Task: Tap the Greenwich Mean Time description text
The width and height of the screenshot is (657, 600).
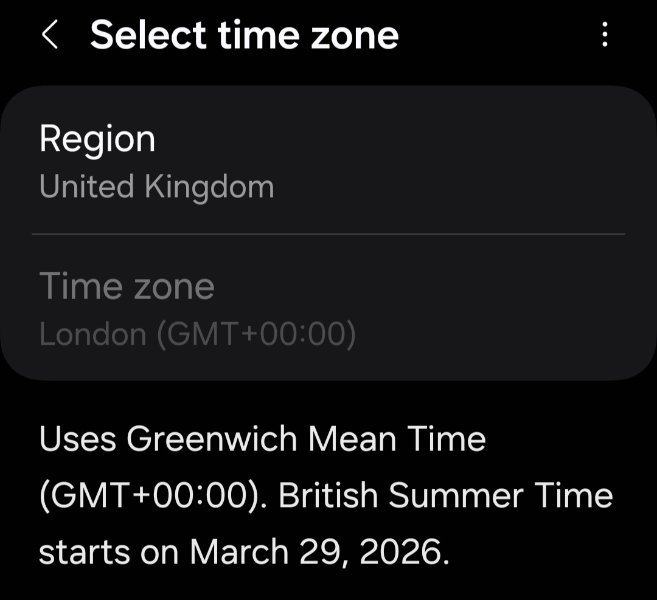Action: [262, 439]
